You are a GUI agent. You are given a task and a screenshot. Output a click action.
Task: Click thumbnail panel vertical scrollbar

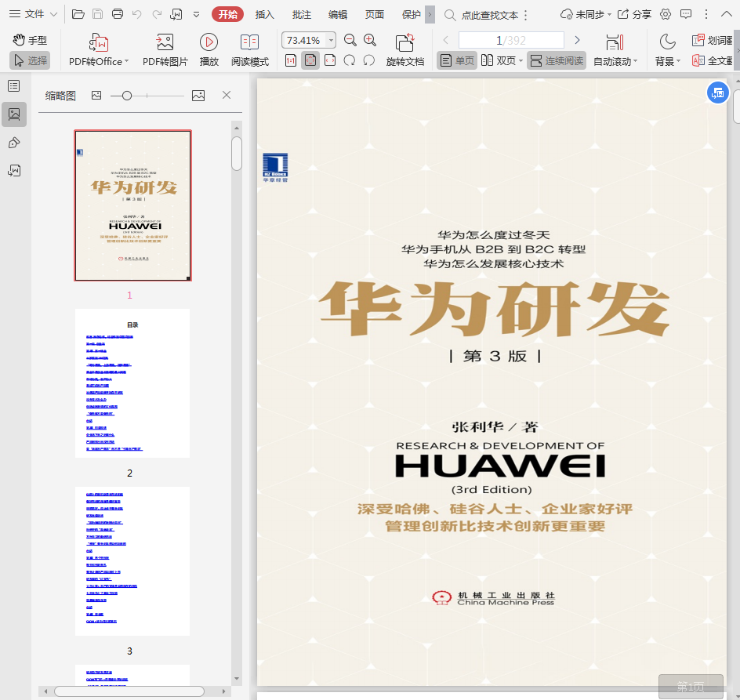coord(237,154)
